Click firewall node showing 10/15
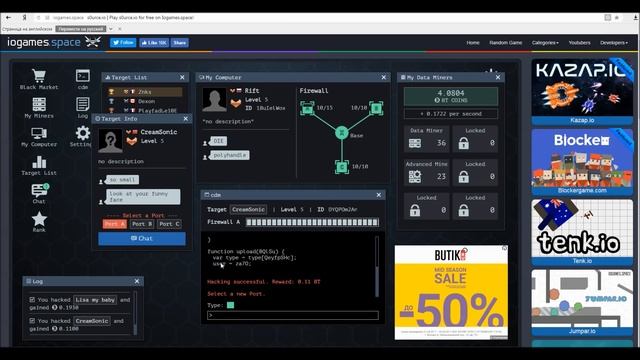 click(307, 108)
